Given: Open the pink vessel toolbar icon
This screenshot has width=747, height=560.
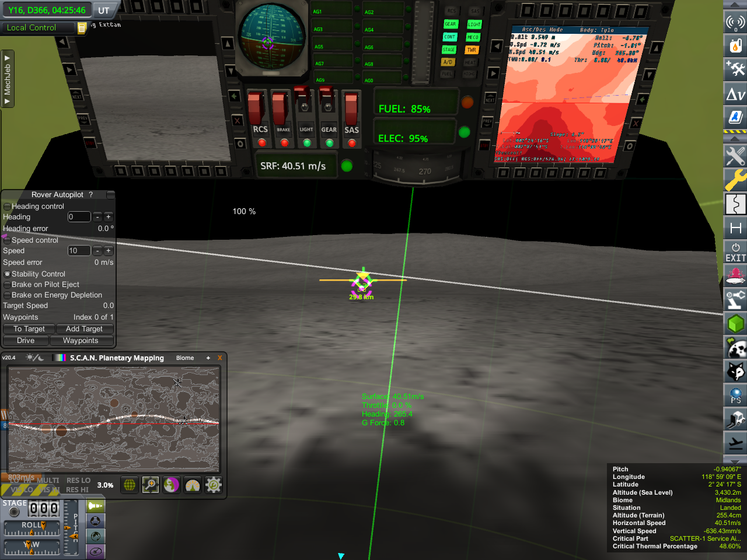Looking at the screenshot, I should click(735, 276).
